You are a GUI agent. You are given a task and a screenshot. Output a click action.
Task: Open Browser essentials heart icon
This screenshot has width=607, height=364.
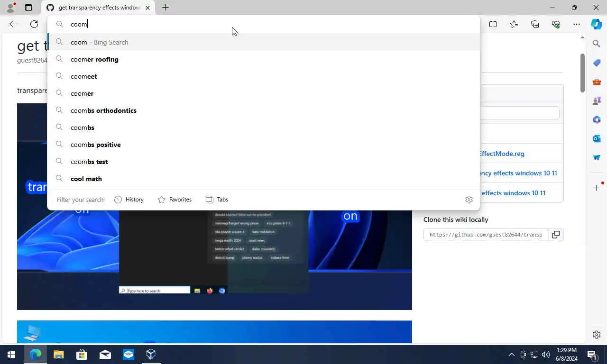coord(556,24)
